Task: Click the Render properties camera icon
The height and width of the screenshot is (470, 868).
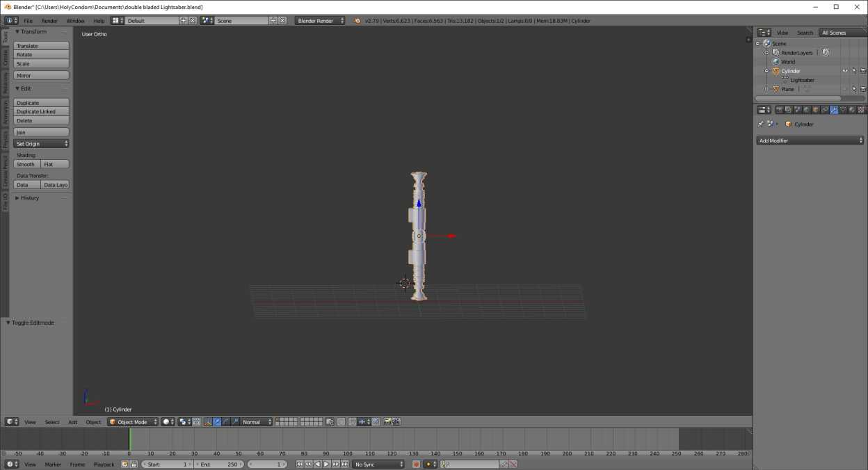Action: tap(779, 110)
